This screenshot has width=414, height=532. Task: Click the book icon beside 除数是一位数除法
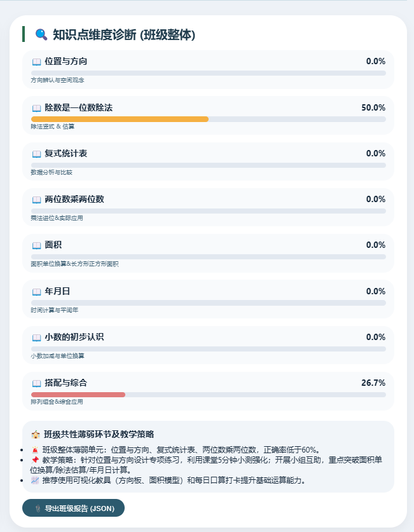click(x=36, y=107)
